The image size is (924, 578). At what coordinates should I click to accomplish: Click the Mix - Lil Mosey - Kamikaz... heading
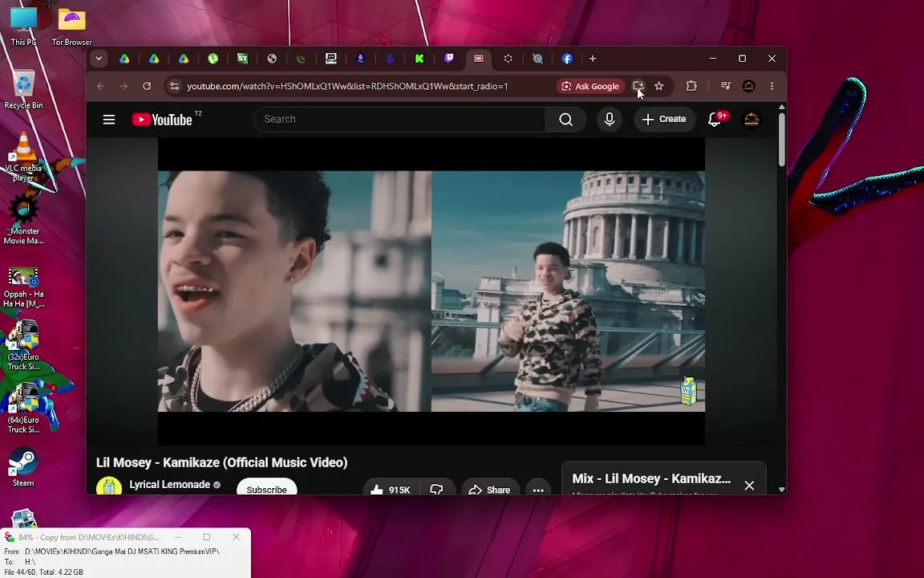651,479
